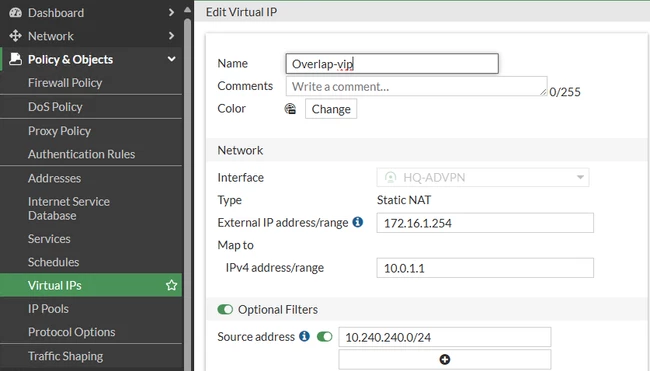Click the Comments text box
The image size is (650, 371).
click(416, 86)
